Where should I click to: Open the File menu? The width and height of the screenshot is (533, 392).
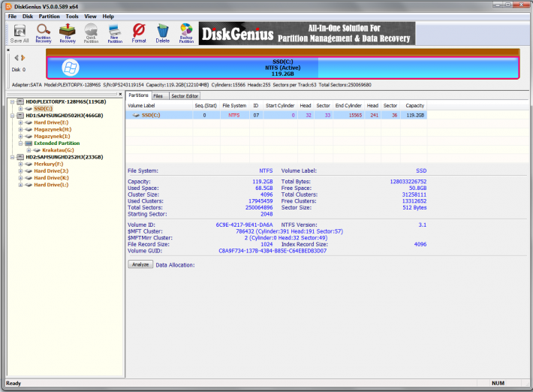12,17
